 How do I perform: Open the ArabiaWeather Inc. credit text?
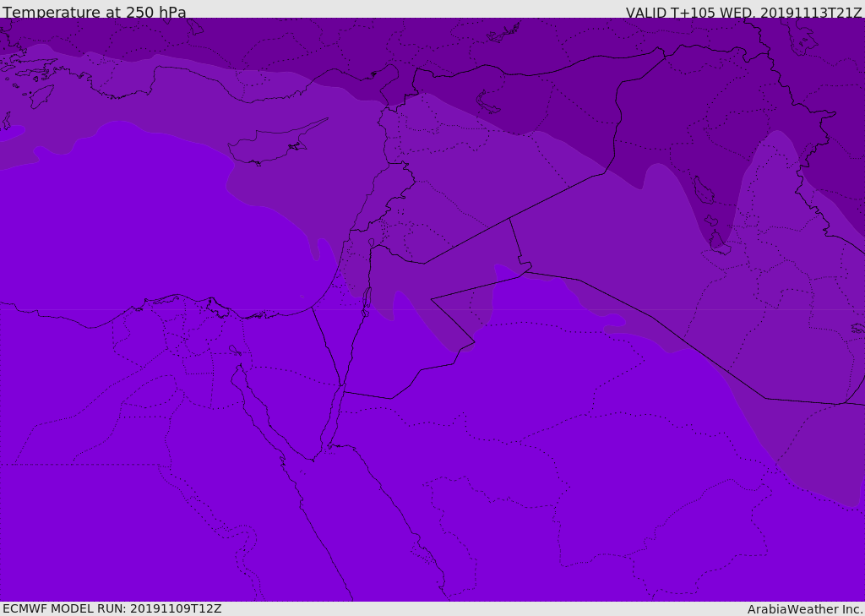pos(804,609)
